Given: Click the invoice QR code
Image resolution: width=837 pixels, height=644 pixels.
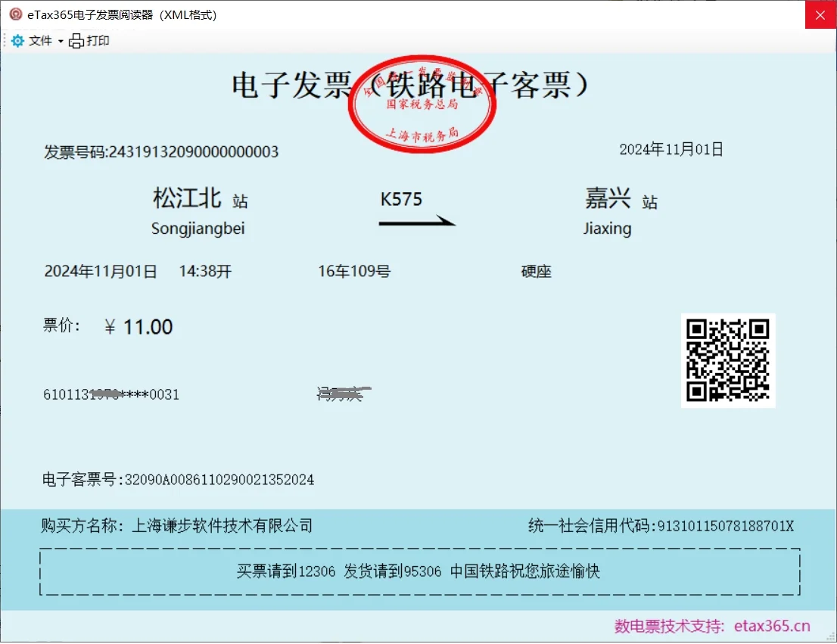Looking at the screenshot, I should [x=728, y=360].
